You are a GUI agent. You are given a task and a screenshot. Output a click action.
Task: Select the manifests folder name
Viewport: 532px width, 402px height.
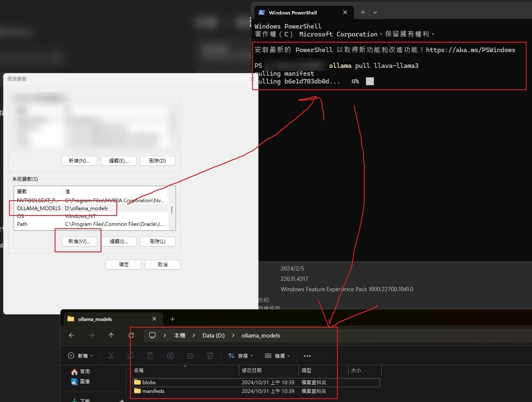pos(153,391)
